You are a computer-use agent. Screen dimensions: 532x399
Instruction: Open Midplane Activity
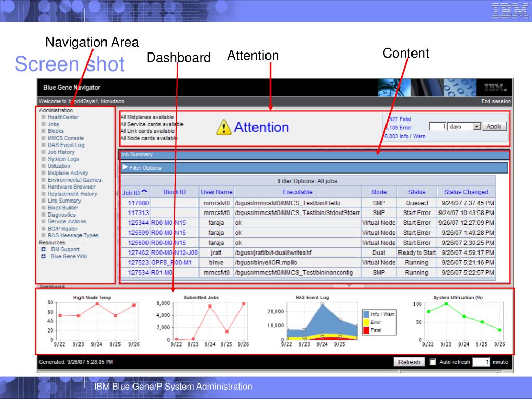[68, 172]
